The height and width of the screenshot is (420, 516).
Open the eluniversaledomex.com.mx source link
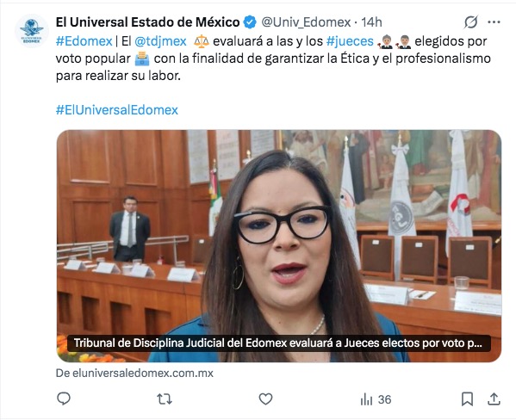tap(134, 373)
